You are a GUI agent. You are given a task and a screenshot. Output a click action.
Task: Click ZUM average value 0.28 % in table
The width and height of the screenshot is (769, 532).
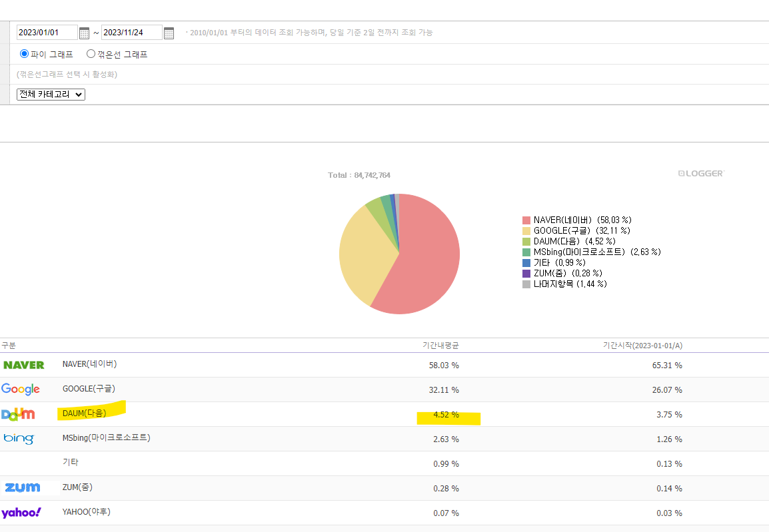pos(446,489)
